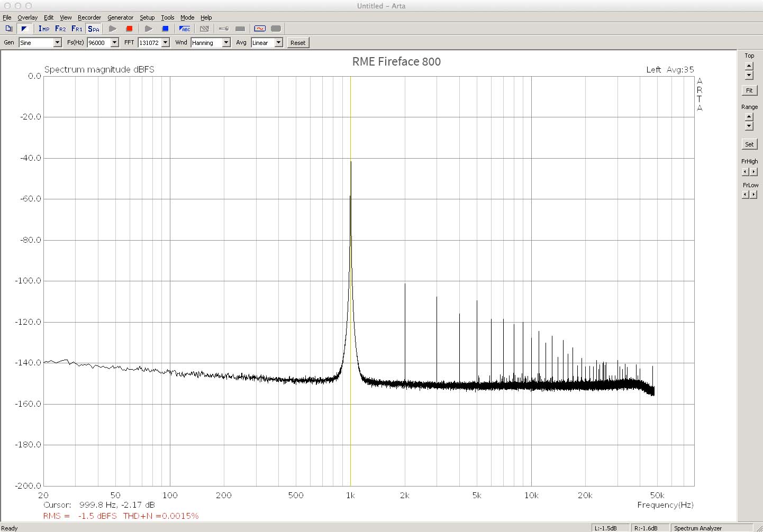Click the 1 kHz fundamental peak on spectrum
The width and height of the screenshot is (763, 532).
click(351, 163)
